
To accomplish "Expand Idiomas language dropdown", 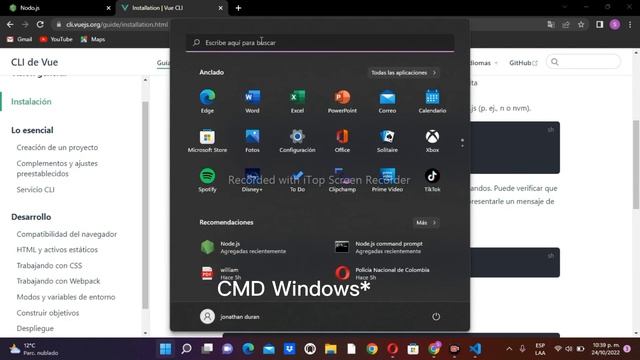I will (x=484, y=63).
